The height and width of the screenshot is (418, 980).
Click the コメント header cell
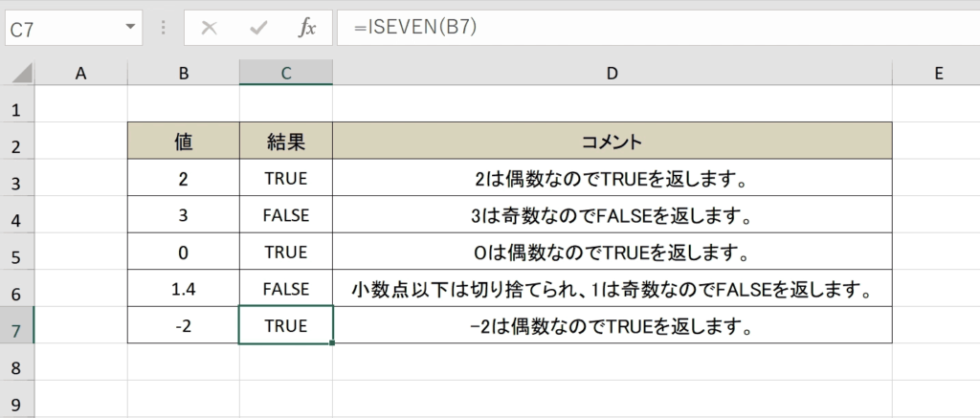point(612,142)
